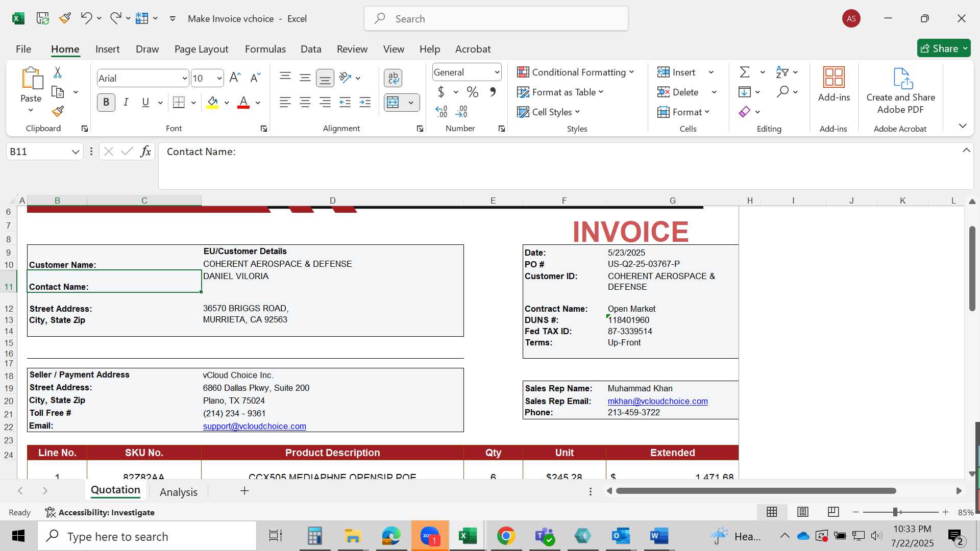Toggle Bold formatting

tap(106, 103)
